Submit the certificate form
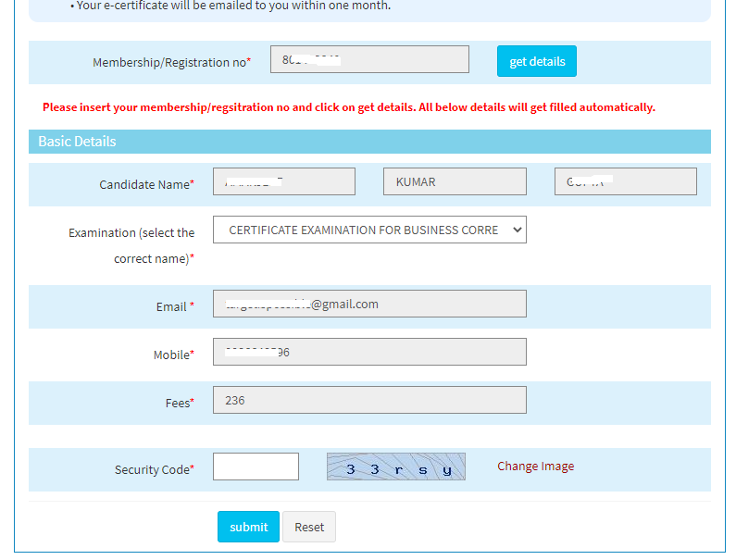The width and height of the screenshot is (736, 560). (248, 527)
